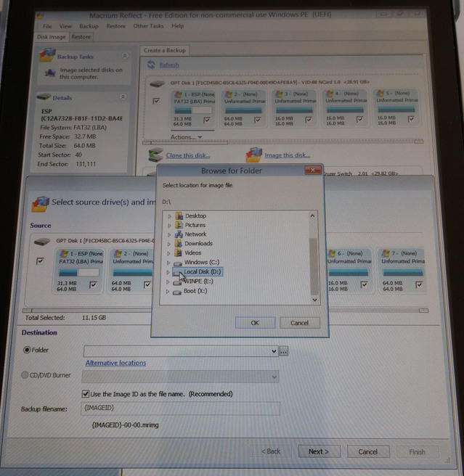Click the Videos folder icon in Browse dialog
This screenshot has width=464, height=476.
pos(178,253)
